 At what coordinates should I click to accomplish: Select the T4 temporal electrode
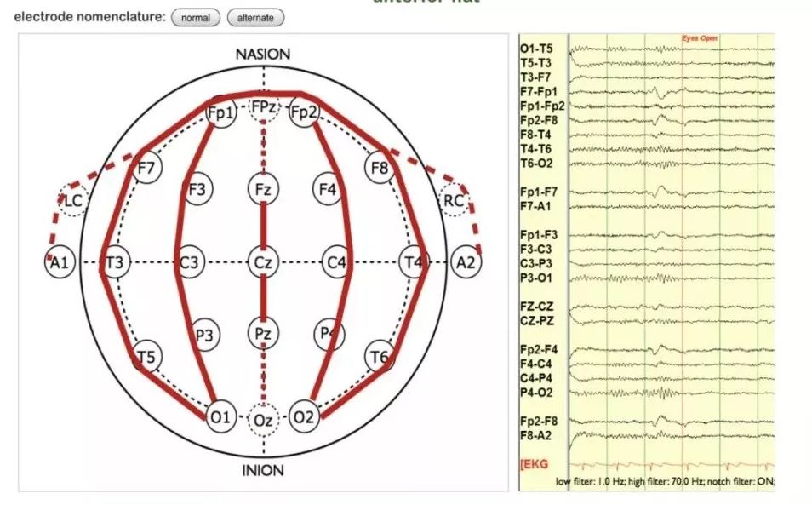coord(413,262)
